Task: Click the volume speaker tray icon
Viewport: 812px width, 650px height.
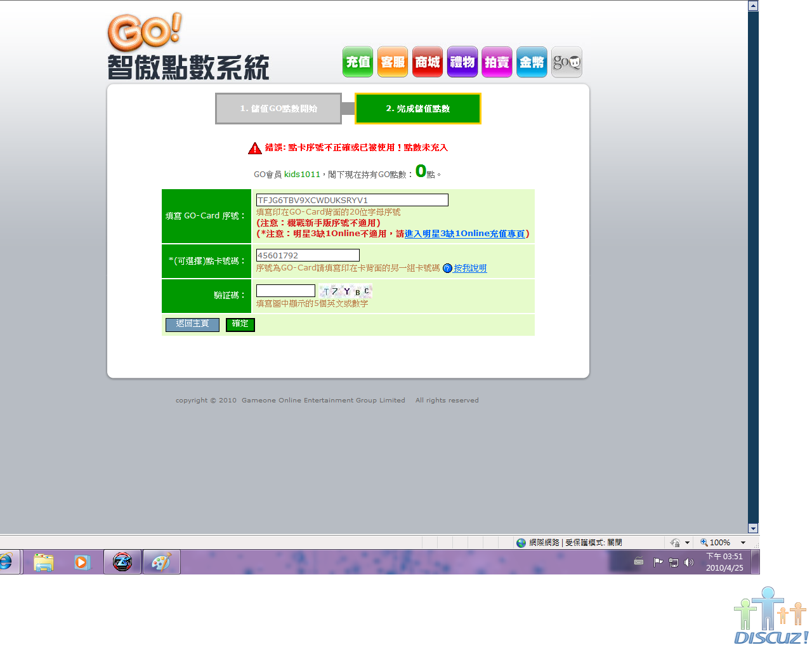Action: point(689,562)
